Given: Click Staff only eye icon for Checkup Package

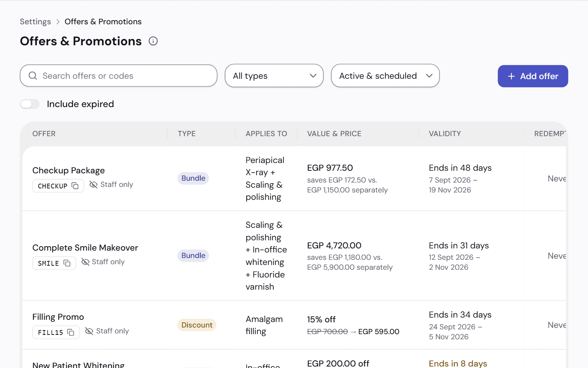Looking at the screenshot, I should point(94,184).
